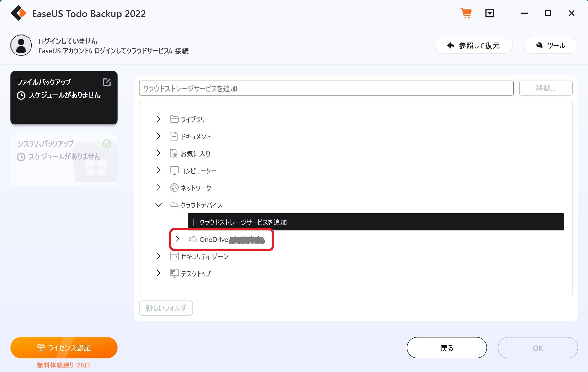588x372 pixels.
Task: Click the コンピューター monitor icon
Action: 174,170
